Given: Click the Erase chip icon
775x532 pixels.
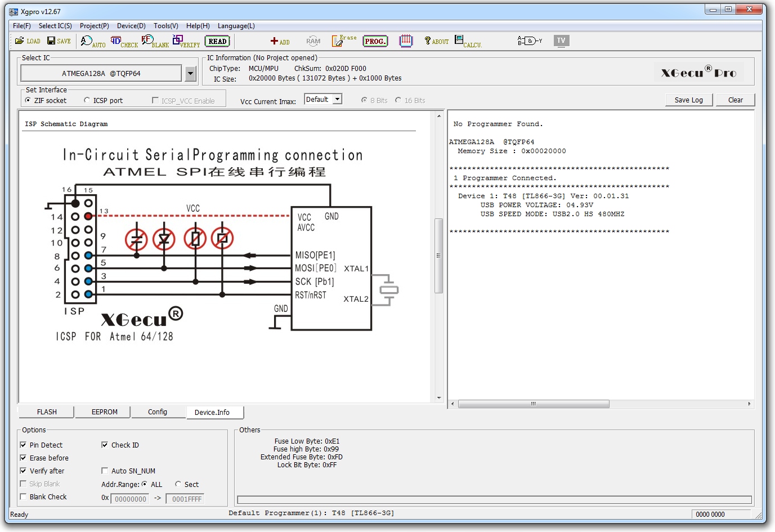Looking at the screenshot, I should (x=344, y=41).
